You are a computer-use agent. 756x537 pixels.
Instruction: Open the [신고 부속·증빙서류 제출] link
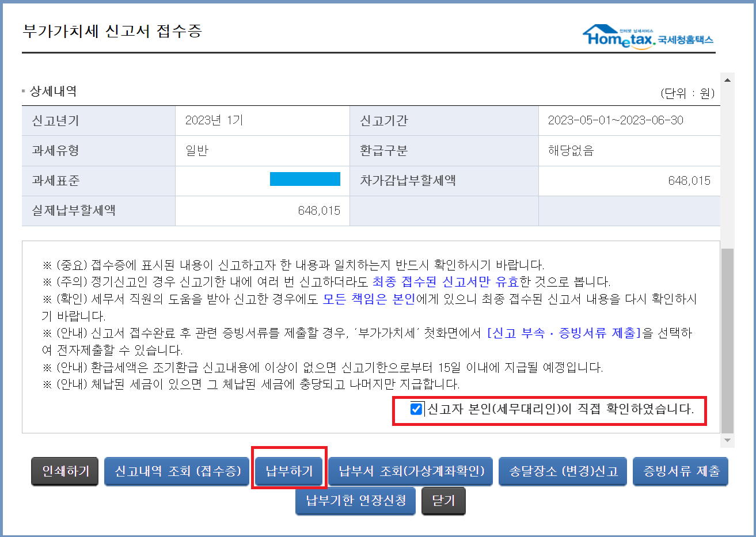click(x=564, y=333)
